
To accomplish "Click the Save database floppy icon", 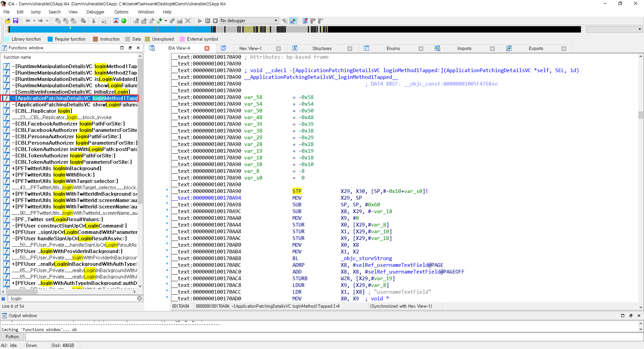I will coord(15,21).
